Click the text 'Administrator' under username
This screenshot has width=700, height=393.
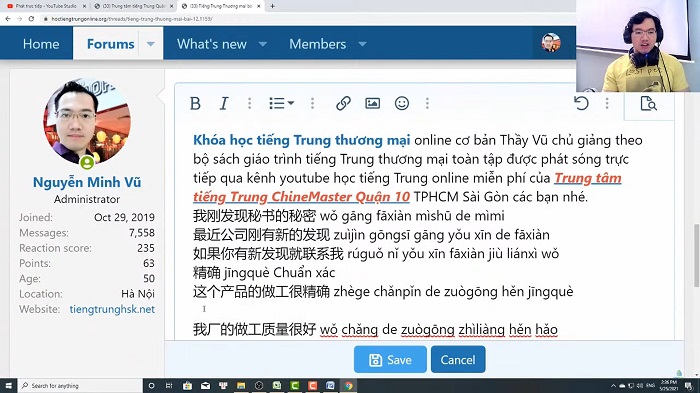(87, 199)
